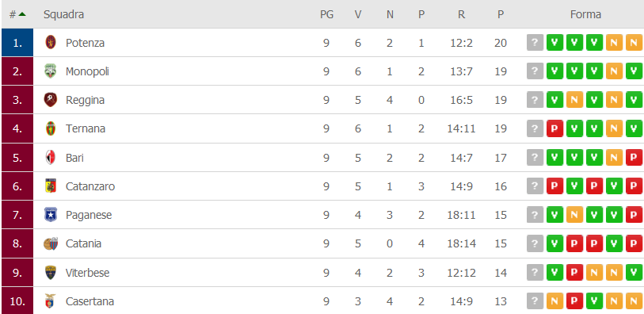Screen dimensions: 644x314
Task: Sort by the R goals column header
Action: [461, 15]
